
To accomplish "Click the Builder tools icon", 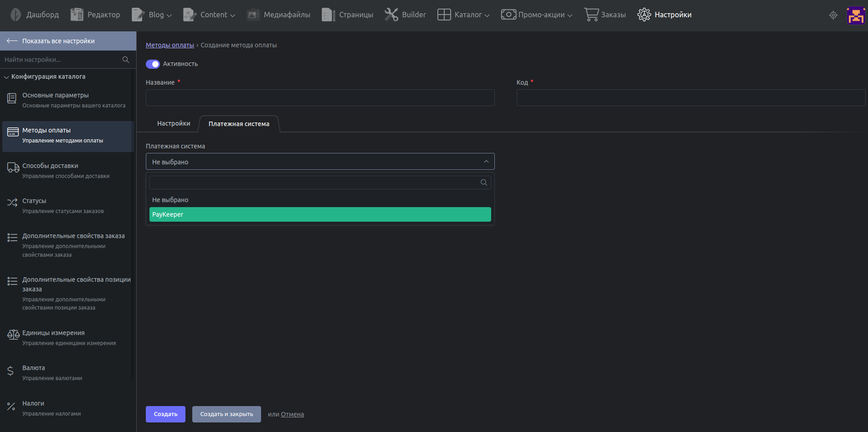I will pyautogui.click(x=391, y=15).
